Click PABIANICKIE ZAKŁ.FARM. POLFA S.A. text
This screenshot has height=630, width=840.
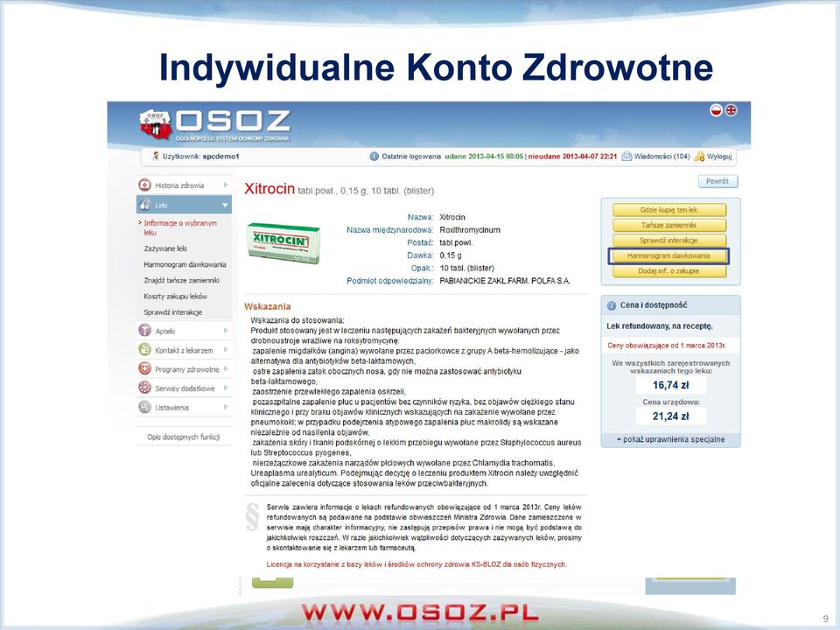505,281
